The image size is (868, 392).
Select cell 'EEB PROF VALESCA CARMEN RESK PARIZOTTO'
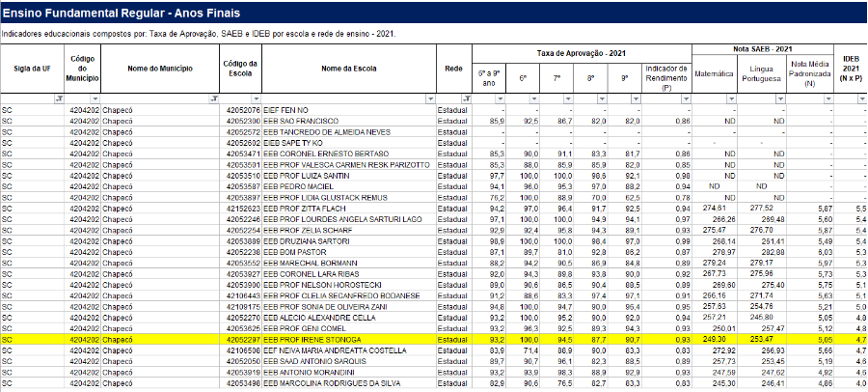tap(349, 165)
